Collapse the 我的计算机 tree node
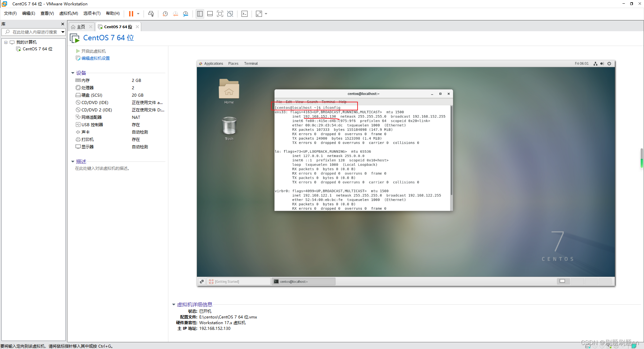 6,42
